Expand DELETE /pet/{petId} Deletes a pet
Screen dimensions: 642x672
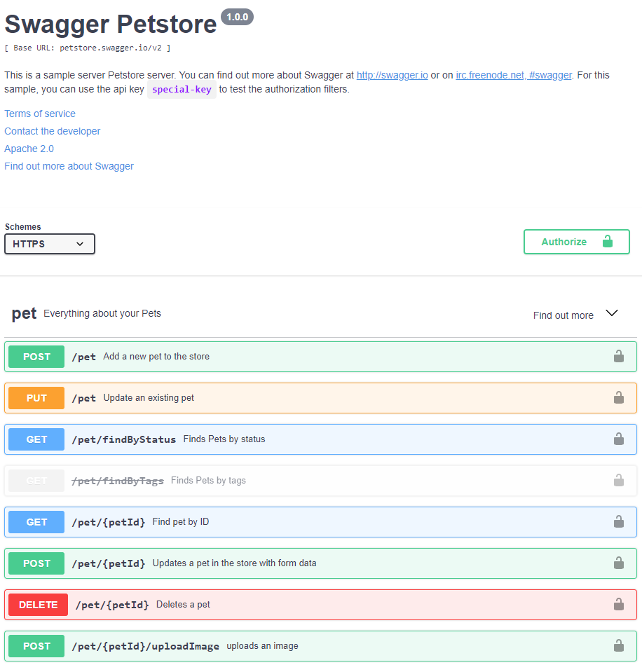tap(320, 605)
